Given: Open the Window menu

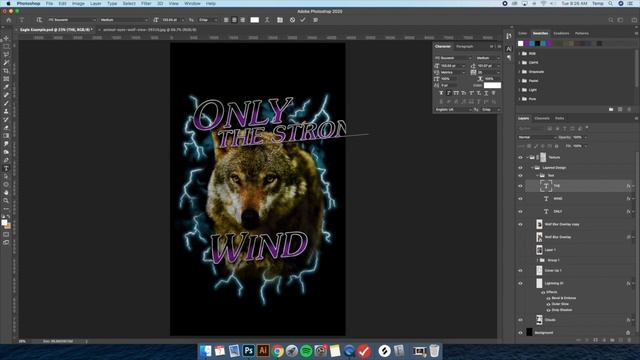Looking at the screenshot, I should tap(192, 3).
